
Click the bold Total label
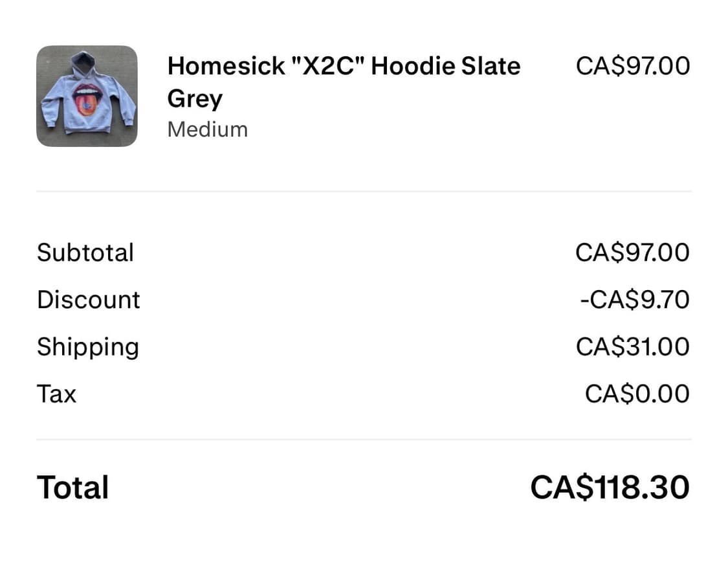73,488
